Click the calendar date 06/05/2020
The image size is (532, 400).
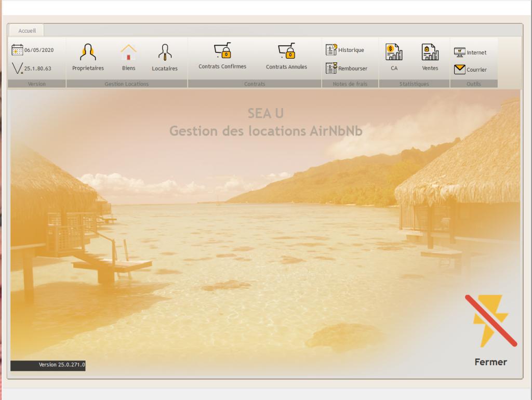coord(33,50)
